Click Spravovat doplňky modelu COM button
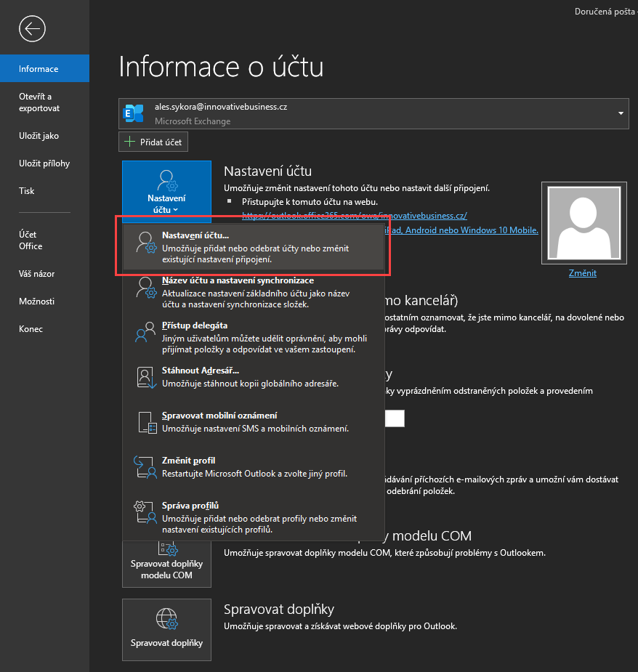The image size is (638, 672). click(167, 563)
